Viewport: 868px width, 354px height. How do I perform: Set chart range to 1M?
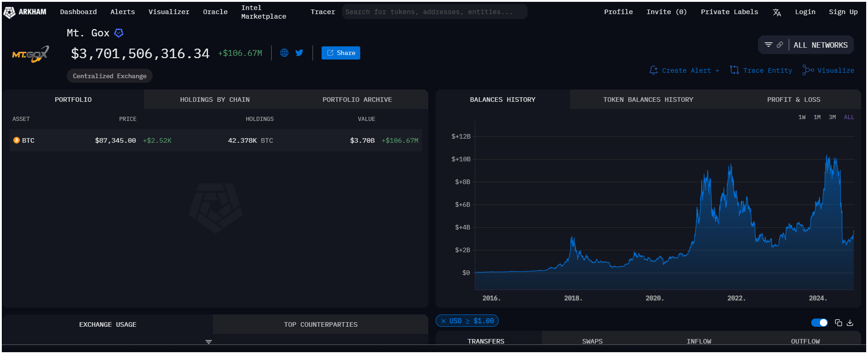pyautogui.click(x=817, y=117)
